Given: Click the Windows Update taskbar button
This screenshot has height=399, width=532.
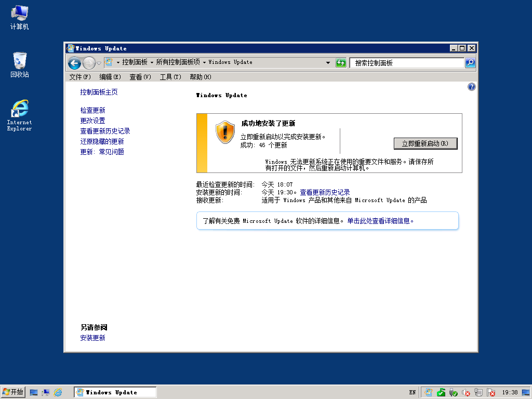Looking at the screenshot, I should (x=115, y=392).
